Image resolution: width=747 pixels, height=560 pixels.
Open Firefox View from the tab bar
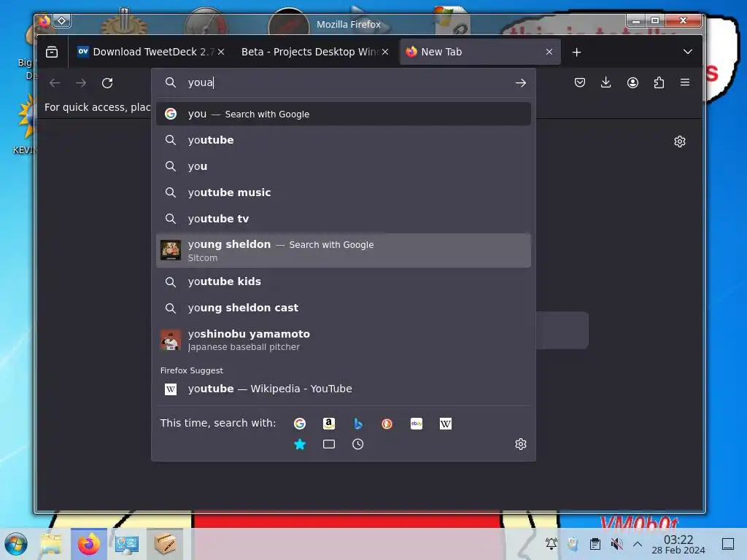52,52
